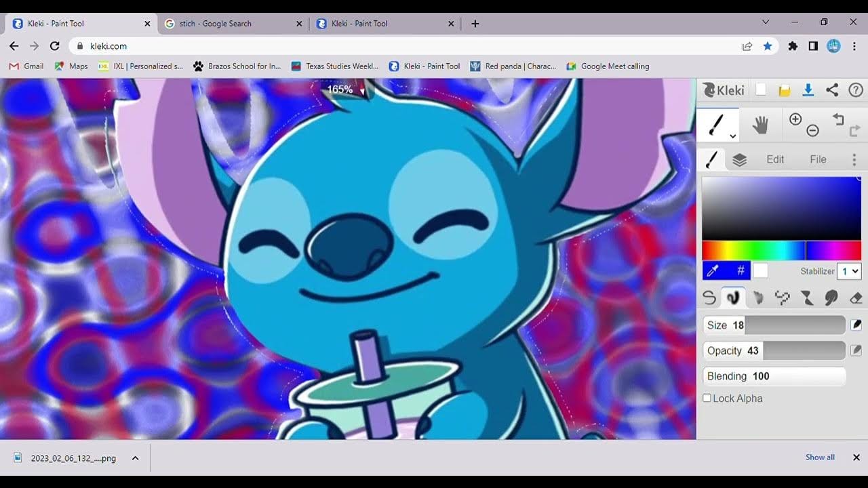
Task: Open the Red panda bookmark
Action: pos(513,66)
